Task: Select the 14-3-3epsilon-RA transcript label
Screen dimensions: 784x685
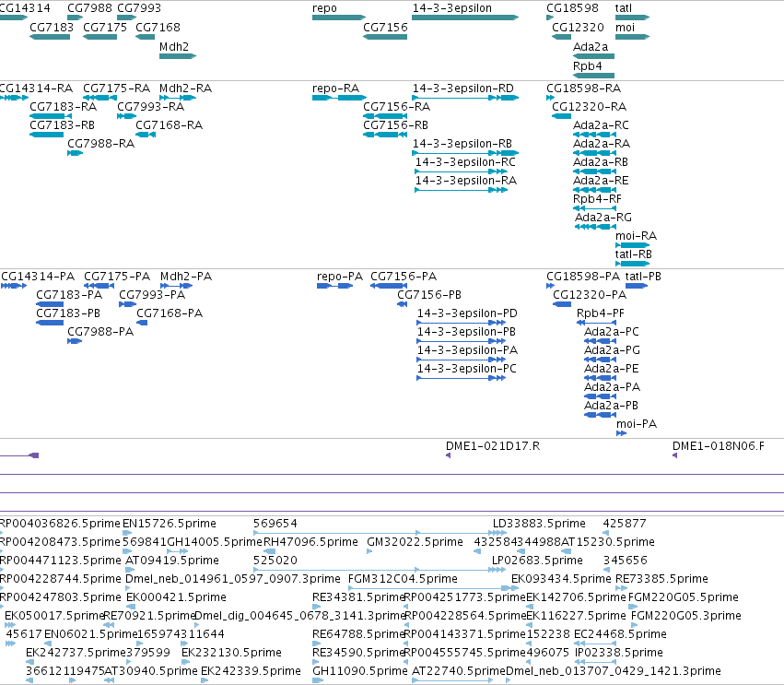Action: click(466, 181)
